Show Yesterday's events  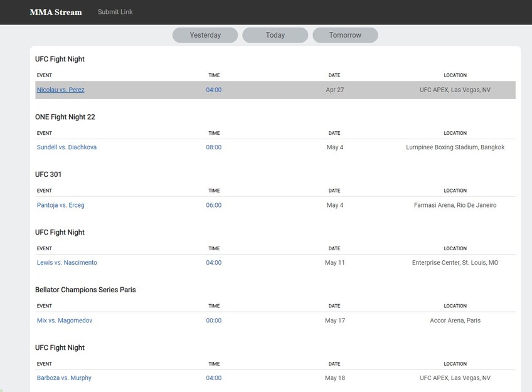[x=205, y=35]
